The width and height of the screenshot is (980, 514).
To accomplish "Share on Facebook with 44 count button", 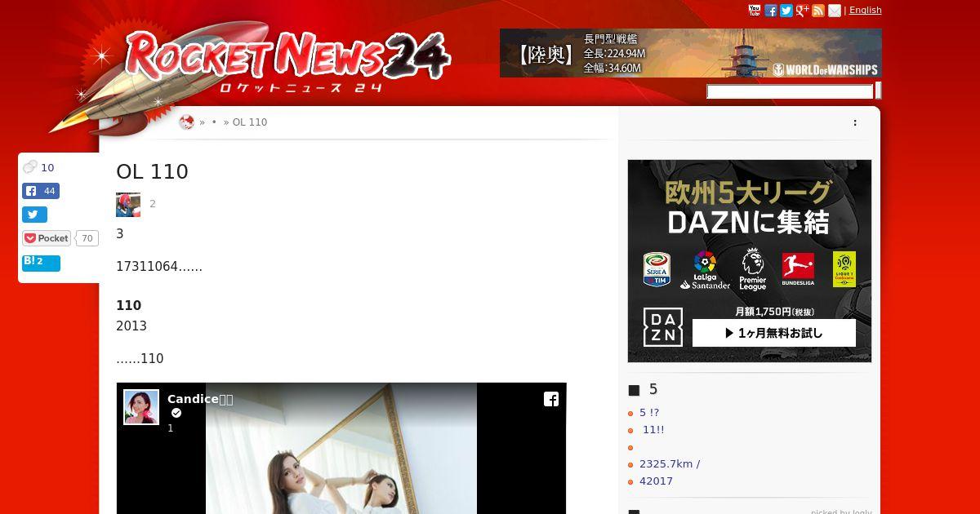I will [x=41, y=191].
